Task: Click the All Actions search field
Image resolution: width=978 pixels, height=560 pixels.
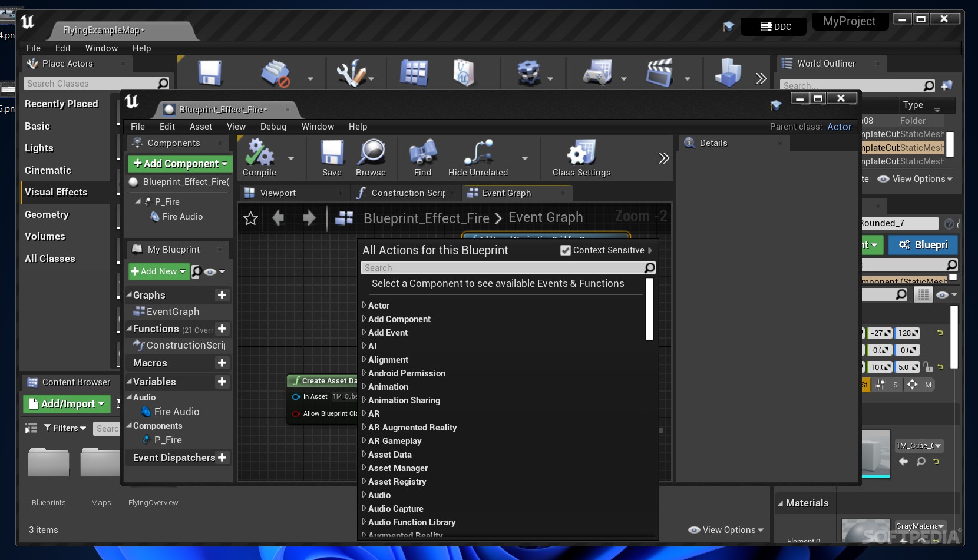Action: click(x=508, y=268)
